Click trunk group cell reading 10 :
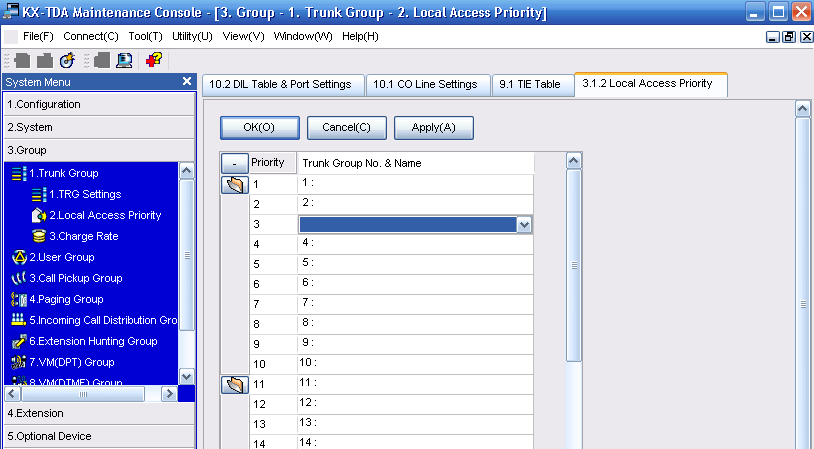Image resolution: width=814 pixels, height=449 pixels. (x=416, y=364)
